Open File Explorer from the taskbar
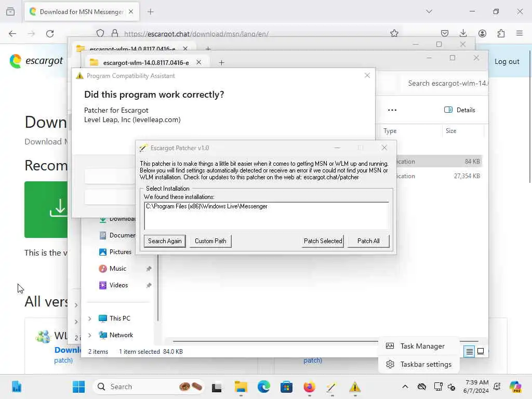Image resolution: width=532 pixels, height=399 pixels. pos(241,387)
